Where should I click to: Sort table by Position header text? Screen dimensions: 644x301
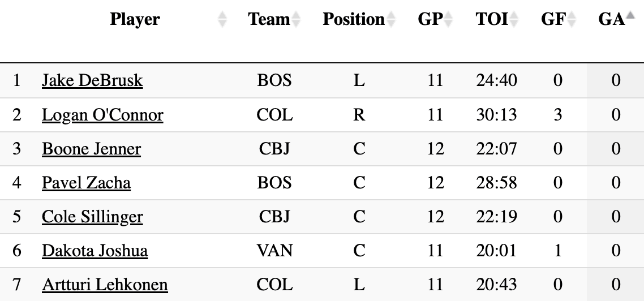click(353, 20)
